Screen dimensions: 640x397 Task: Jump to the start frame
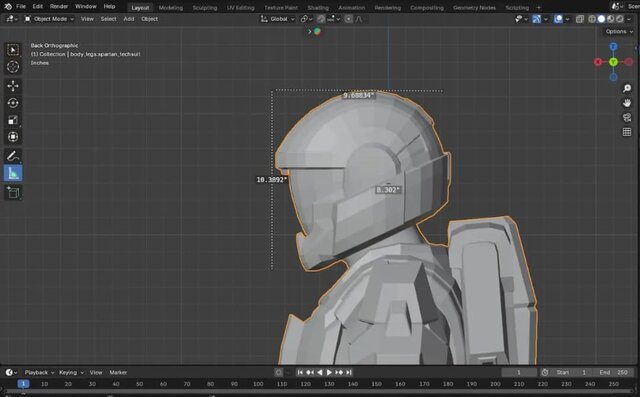click(300, 372)
